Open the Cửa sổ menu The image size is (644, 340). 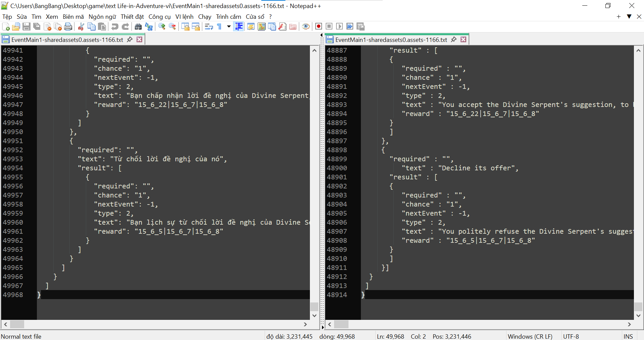tap(255, 17)
